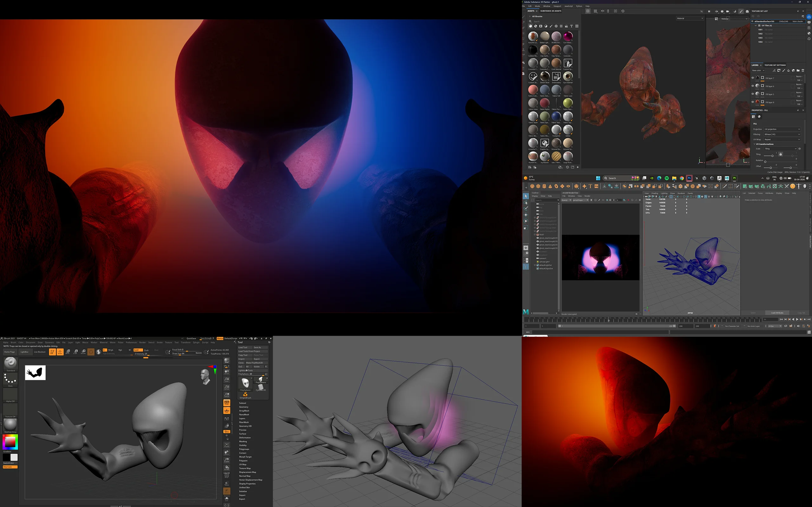Click the Live Boolean button in ZBrush
812x507 pixels.
pos(40,352)
